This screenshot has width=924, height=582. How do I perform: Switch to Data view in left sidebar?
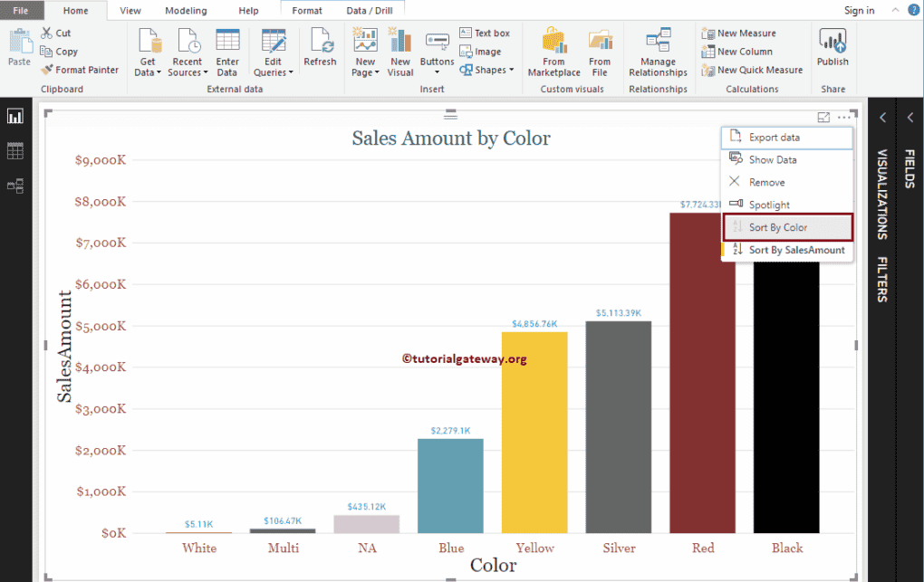point(15,150)
